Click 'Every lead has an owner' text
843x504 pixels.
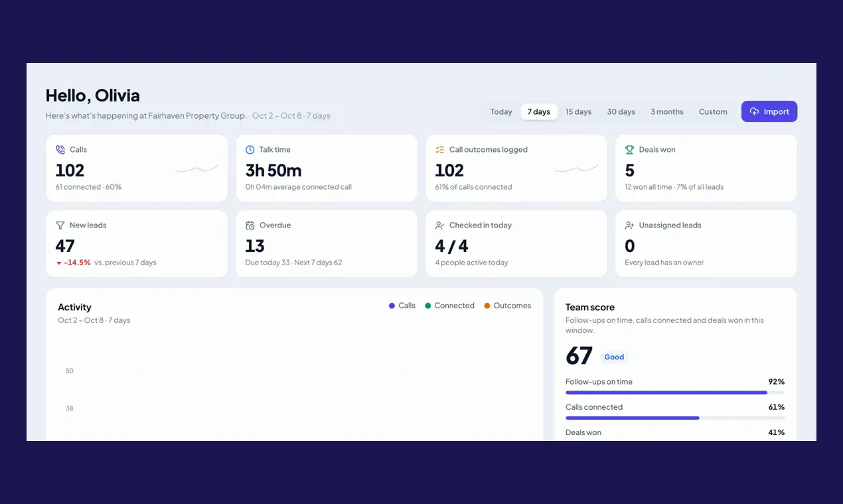664,263
